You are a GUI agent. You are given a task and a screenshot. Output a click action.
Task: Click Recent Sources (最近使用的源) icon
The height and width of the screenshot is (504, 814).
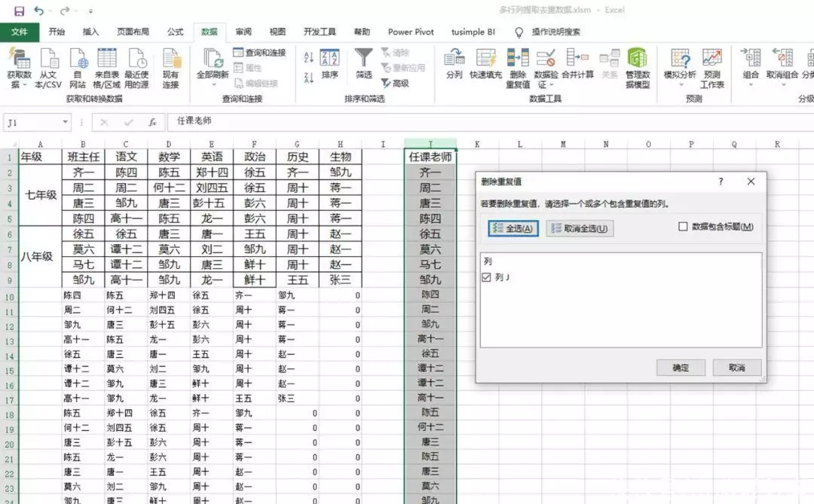(x=136, y=59)
